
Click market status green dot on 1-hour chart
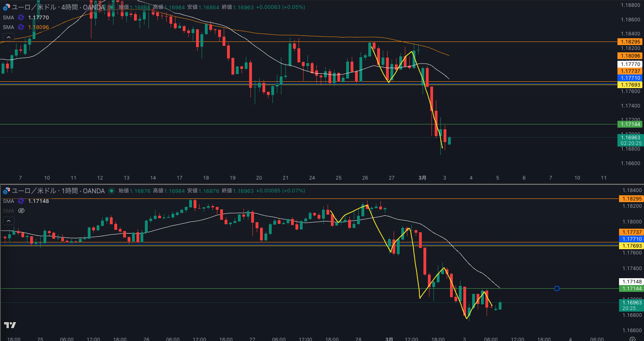tap(111, 191)
